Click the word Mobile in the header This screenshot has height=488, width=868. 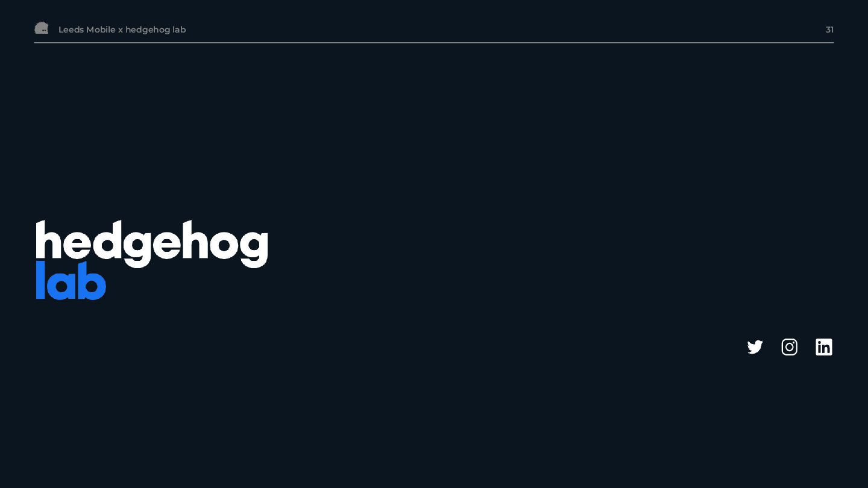coord(101,30)
